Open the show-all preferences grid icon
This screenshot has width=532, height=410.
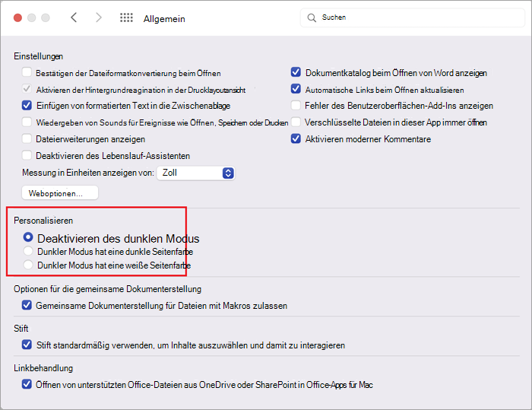point(126,17)
